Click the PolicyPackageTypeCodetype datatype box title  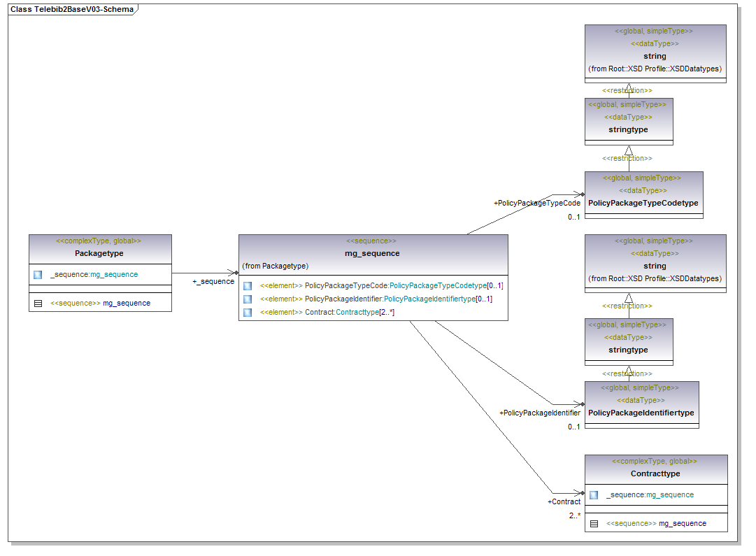tap(643, 204)
